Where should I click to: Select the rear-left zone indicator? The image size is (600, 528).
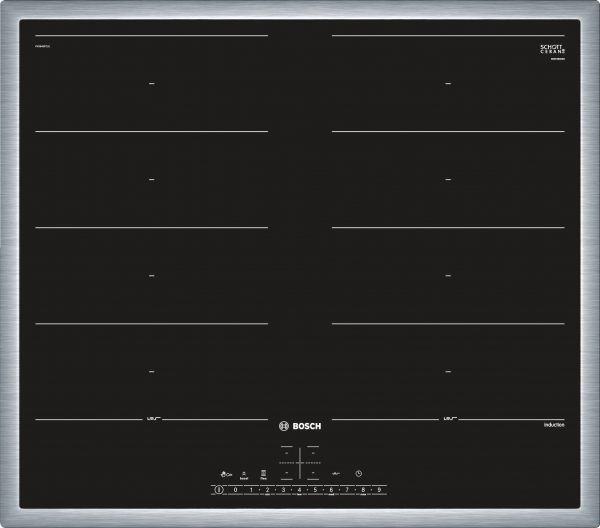click(x=285, y=451)
